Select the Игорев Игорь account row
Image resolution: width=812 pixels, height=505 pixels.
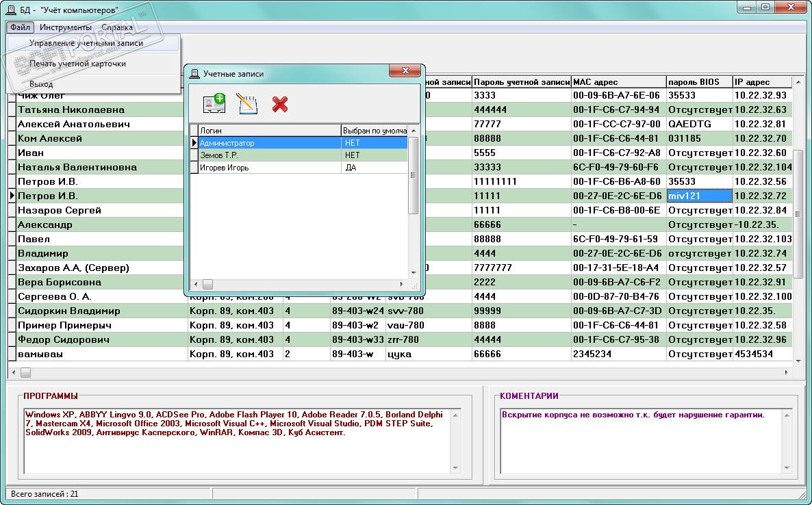(x=268, y=168)
